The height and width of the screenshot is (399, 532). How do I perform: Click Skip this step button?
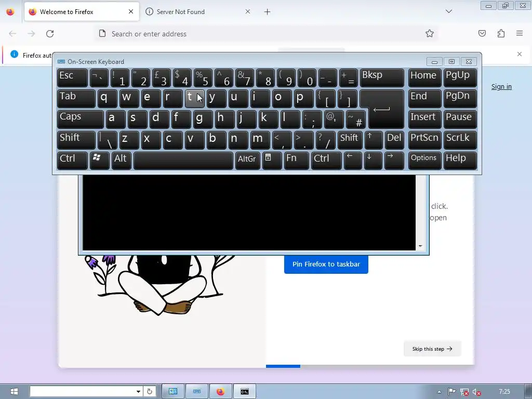432,349
